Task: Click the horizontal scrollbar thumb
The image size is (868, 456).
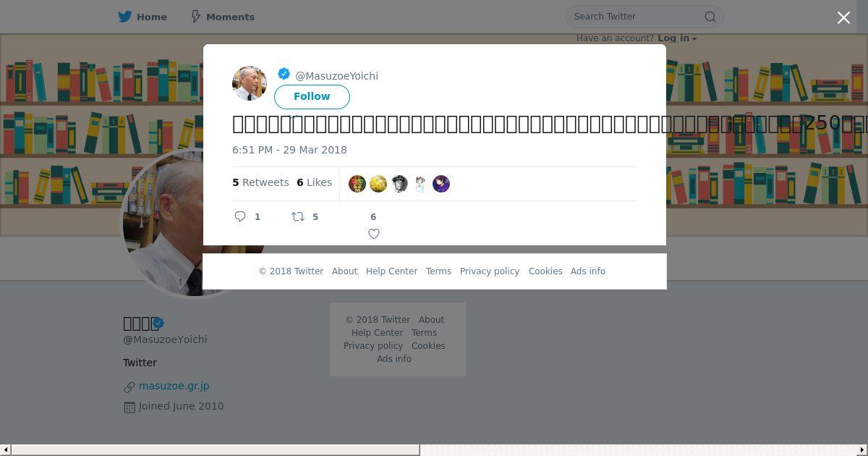Action: point(216,450)
